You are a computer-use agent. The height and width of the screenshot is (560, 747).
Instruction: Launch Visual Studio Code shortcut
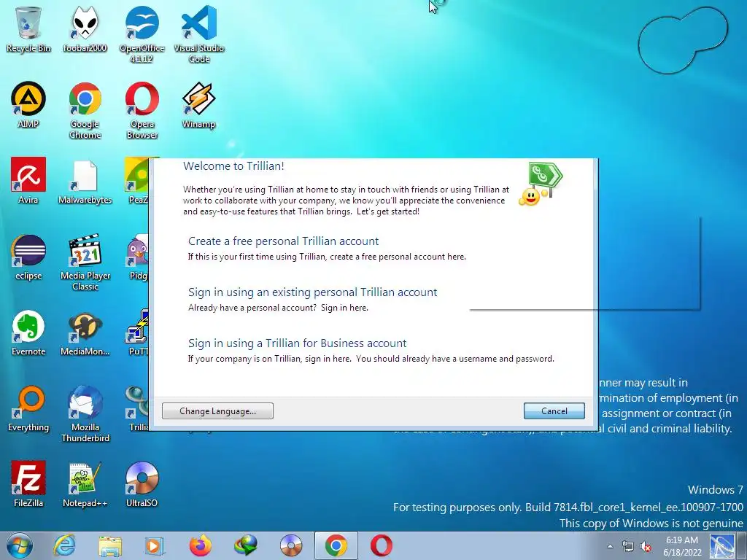pyautogui.click(x=199, y=34)
